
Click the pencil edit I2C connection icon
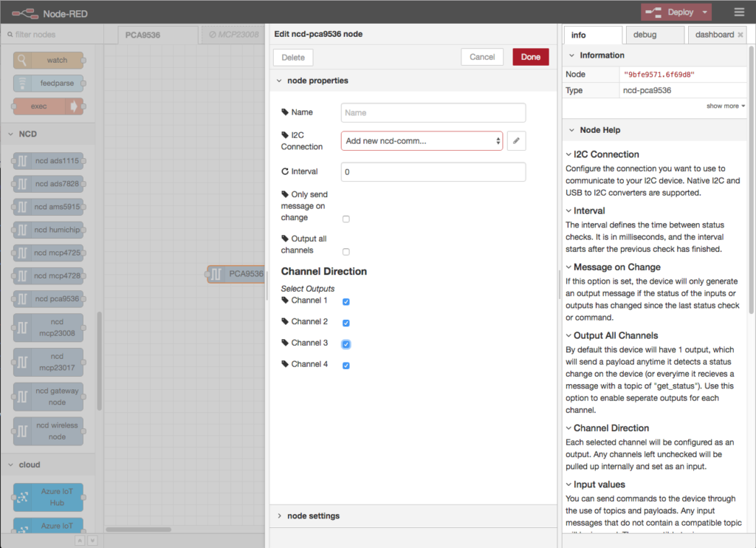click(x=517, y=141)
